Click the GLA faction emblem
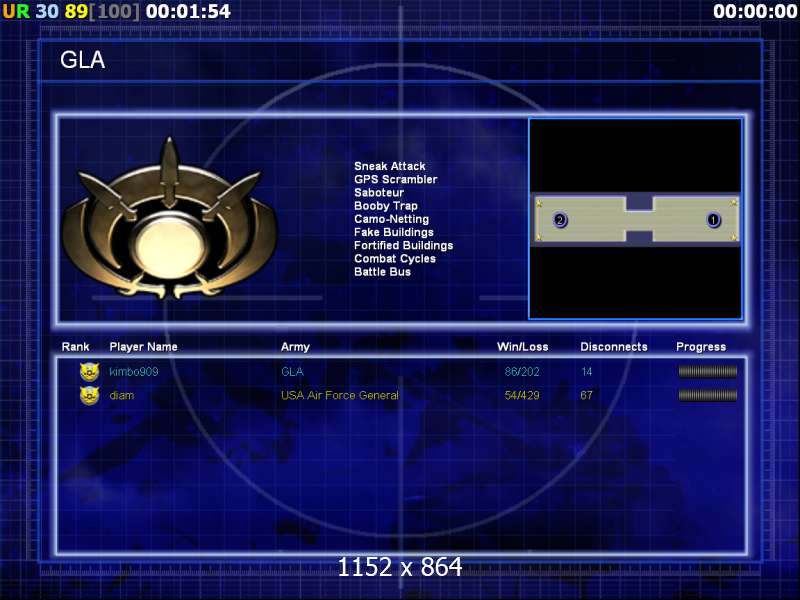The height and width of the screenshot is (600, 800). click(x=169, y=218)
